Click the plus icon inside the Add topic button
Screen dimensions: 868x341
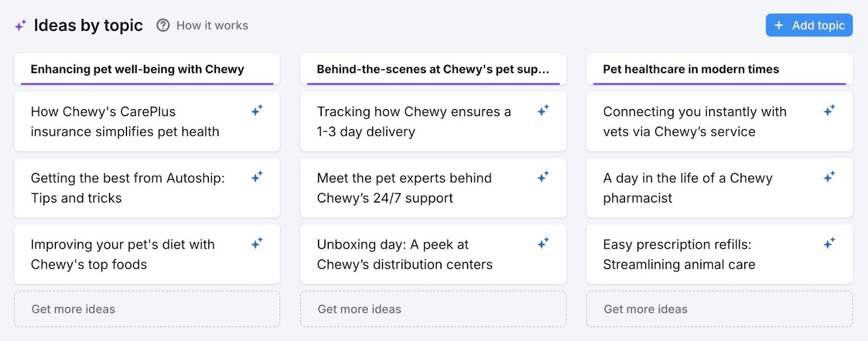(x=780, y=25)
